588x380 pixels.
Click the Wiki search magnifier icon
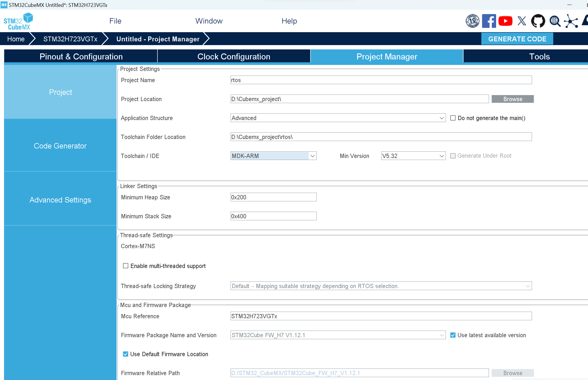[x=555, y=21]
